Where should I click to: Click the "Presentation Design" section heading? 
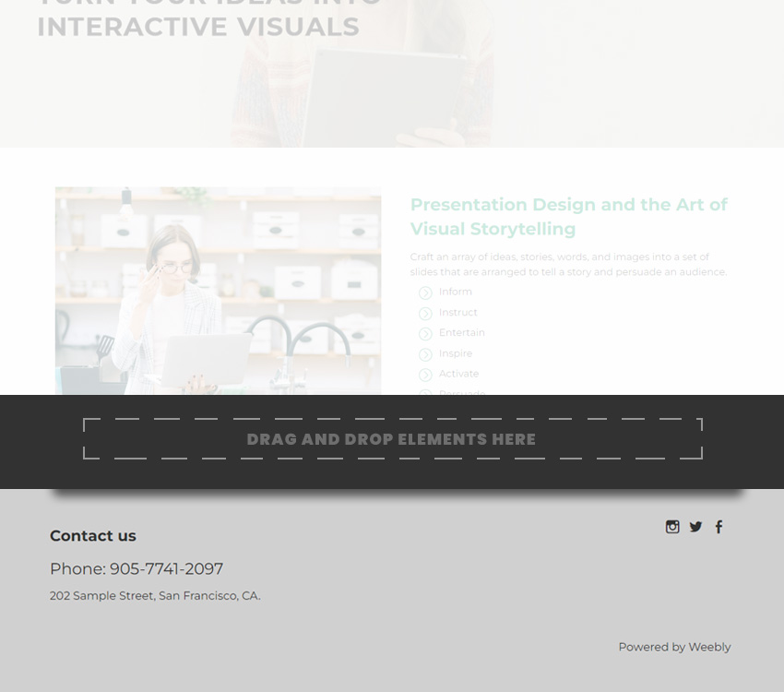pos(568,217)
